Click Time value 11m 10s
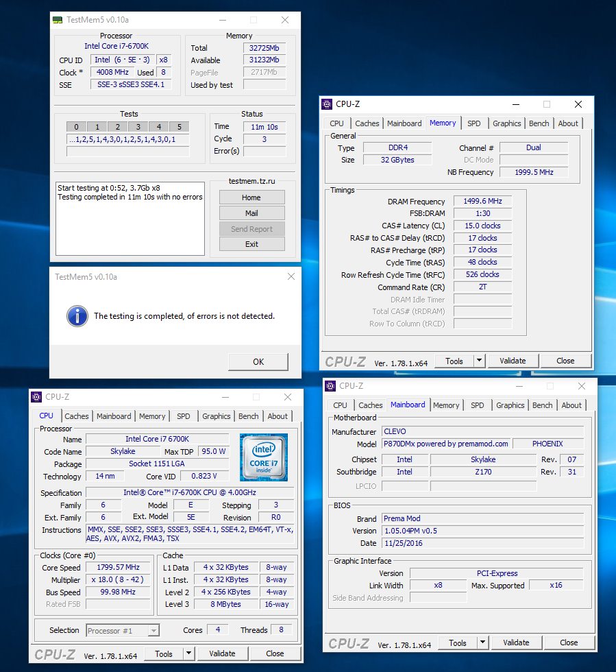The width and height of the screenshot is (616, 672). [x=264, y=127]
